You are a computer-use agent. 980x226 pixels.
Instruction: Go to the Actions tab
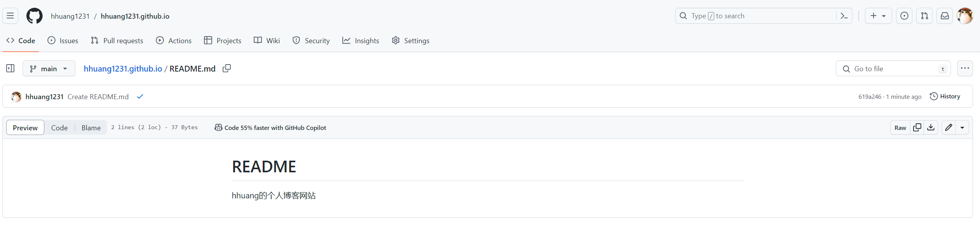(174, 40)
